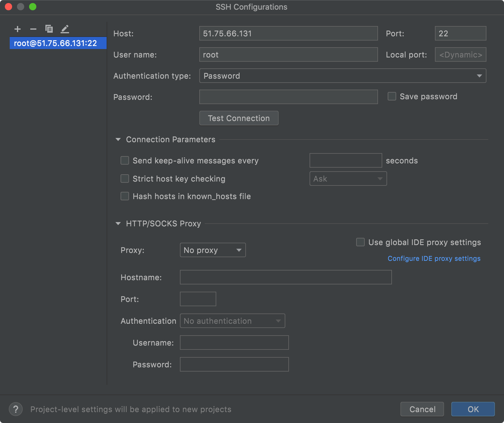
Task: Open the Proxy dropdown showing No proxy
Action: [x=212, y=250]
